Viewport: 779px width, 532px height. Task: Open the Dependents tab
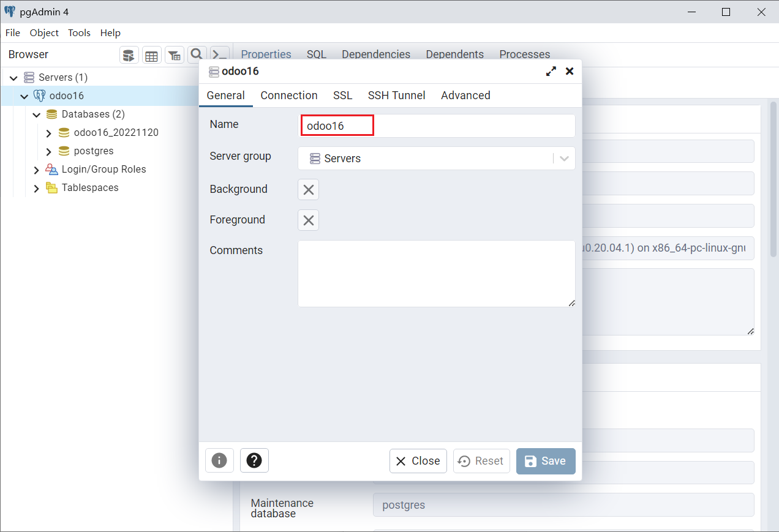455,54
